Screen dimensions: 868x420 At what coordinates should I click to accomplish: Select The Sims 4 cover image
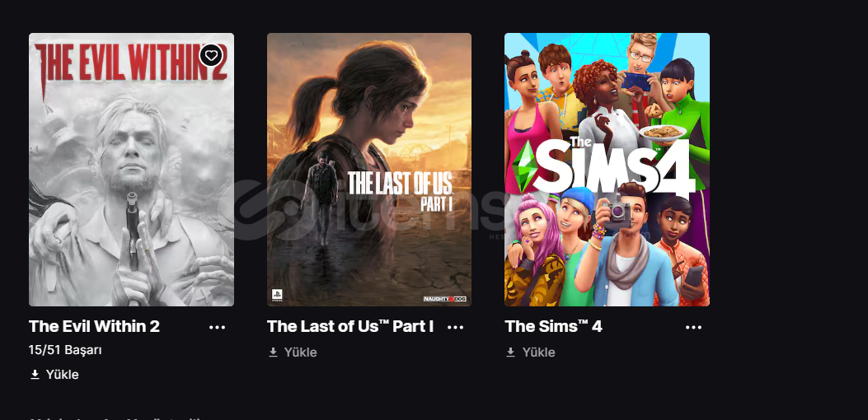[x=607, y=170]
